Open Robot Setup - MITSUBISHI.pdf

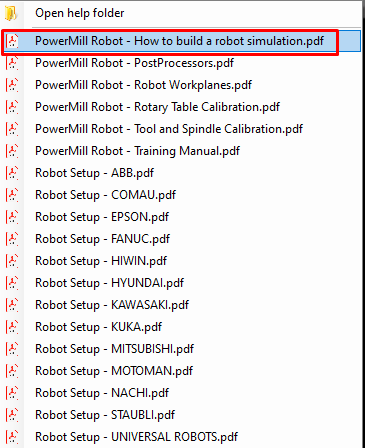(x=182, y=349)
